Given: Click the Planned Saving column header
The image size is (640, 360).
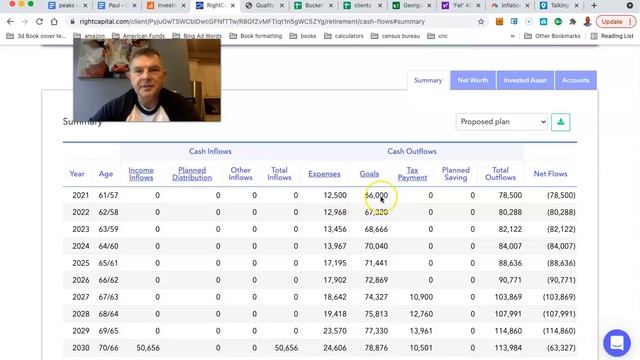Looking at the screenshot, I should tap(456, 174).
